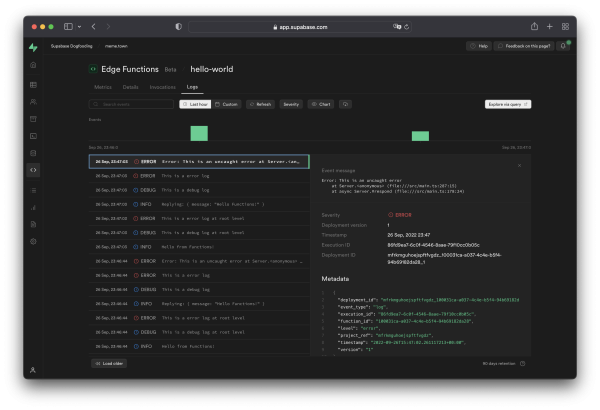Screen dimensions: 600x410
Task: Close the event details panel
Action: coord(519,165)
